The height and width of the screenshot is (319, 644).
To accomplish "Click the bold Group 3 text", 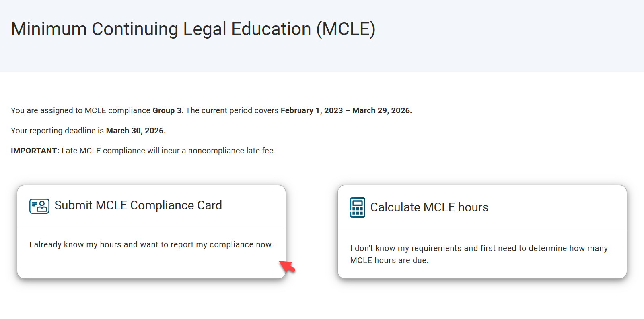I will point(167,110).
